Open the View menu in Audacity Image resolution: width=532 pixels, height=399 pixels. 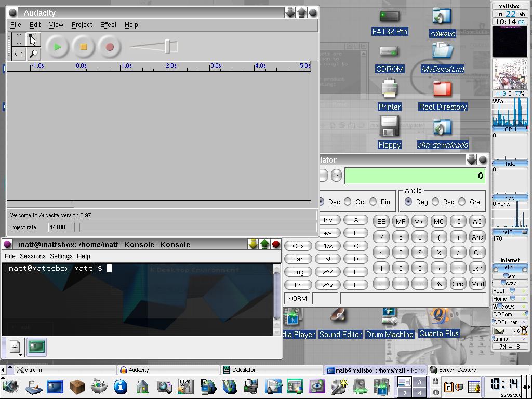pyautogui.click(x=56, y=25)
